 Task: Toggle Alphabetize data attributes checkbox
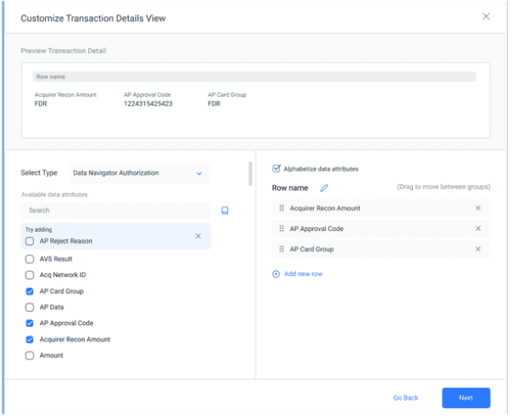click(276, 169)
